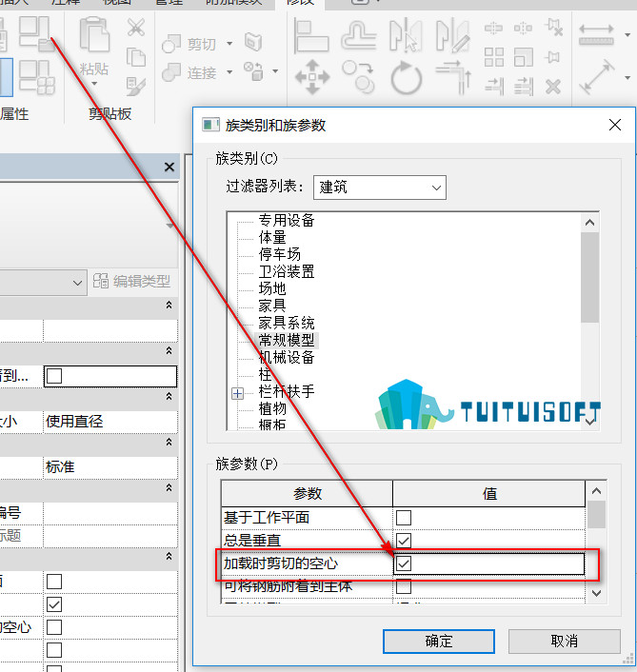The image size is (637, 672).
Task: Uncheck 总是垂直 checkbox in dialog
Action: pyautogui.click(x=404, y=541)
